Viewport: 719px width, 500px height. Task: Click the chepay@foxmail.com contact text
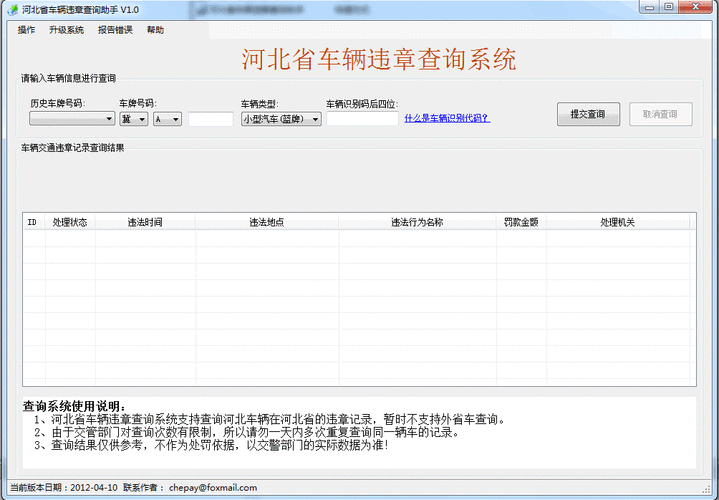tap(213, 488)
